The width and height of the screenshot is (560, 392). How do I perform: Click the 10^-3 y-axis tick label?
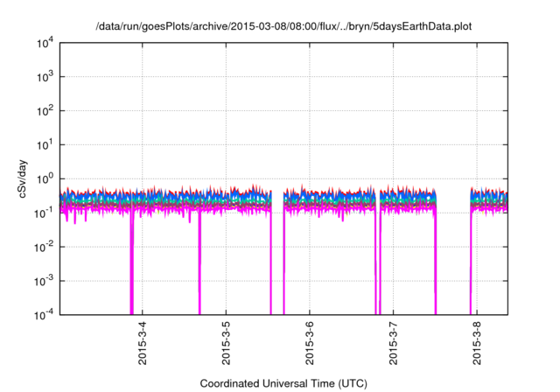pyautogui.click(x=44, y=281)
